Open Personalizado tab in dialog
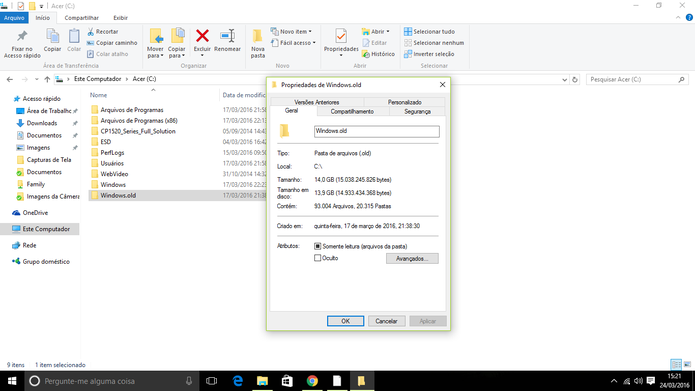Screen dimensions: 695x391 click(x=404, y=102)
